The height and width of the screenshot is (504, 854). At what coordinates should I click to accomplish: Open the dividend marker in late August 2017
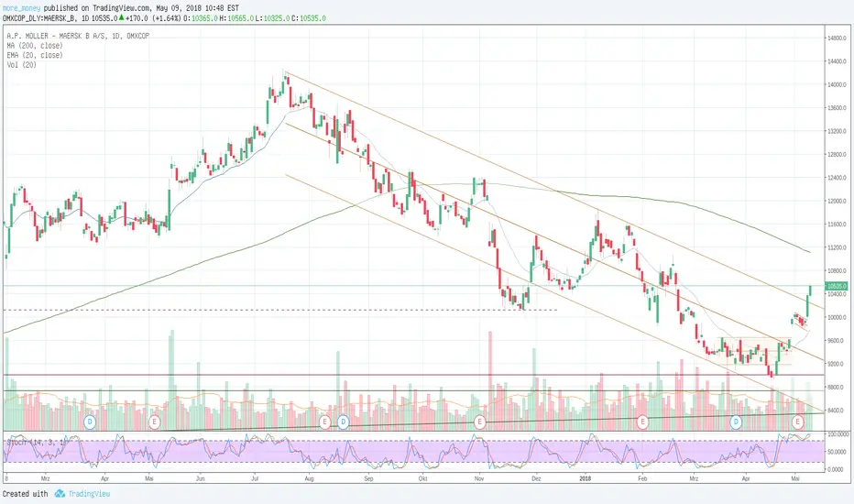(343, 422)
